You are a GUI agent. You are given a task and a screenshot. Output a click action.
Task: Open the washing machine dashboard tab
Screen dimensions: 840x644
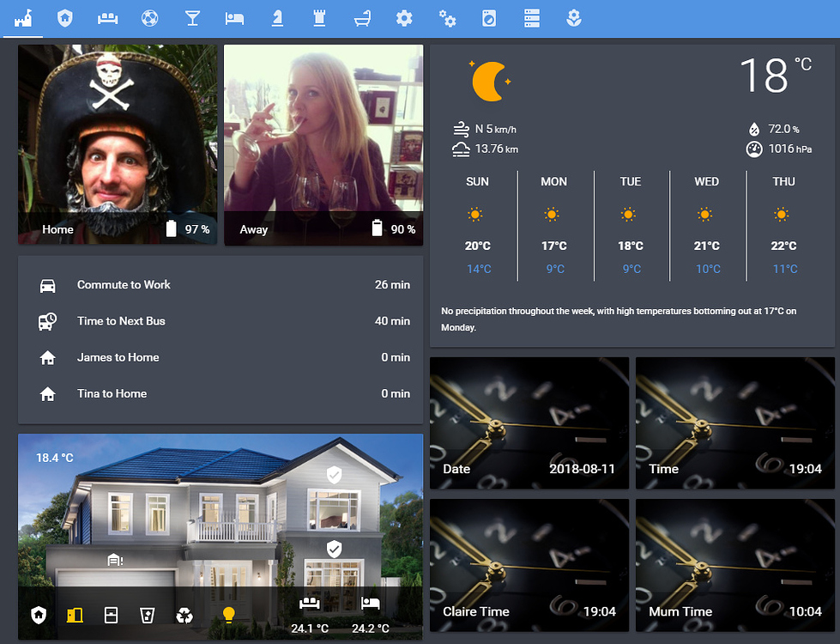tap(489, 17)
